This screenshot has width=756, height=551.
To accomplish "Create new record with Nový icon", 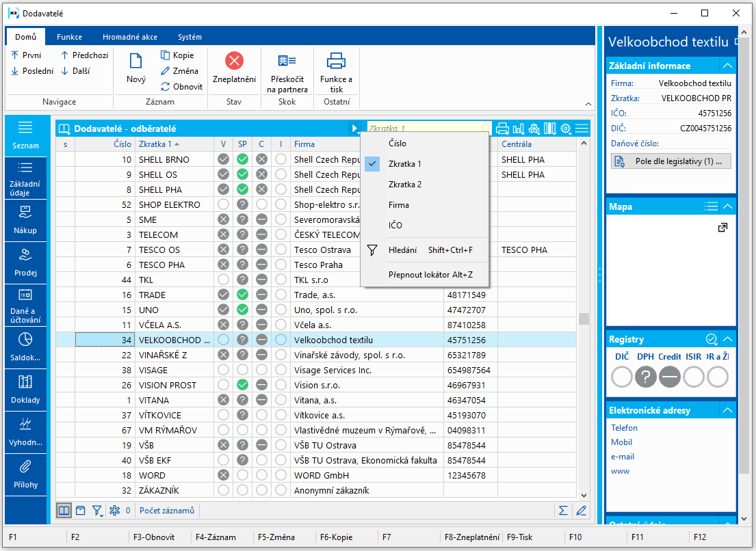I will 136,62.
